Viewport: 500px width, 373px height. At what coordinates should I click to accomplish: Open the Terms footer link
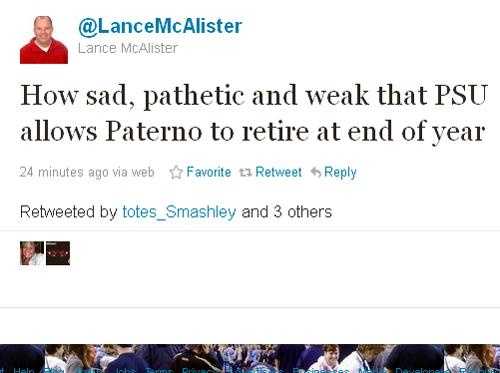[159, 370]
